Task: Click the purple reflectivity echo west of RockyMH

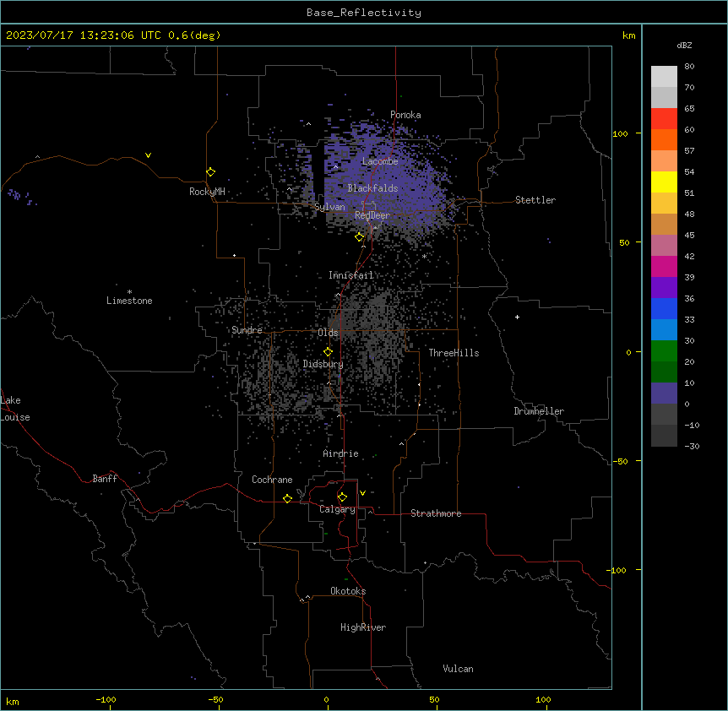Action: [21, 197]
